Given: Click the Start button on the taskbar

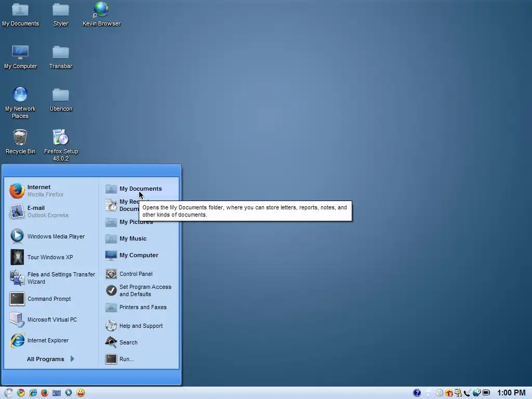Looking at the screenshot, I should click(x=8, y=393).
